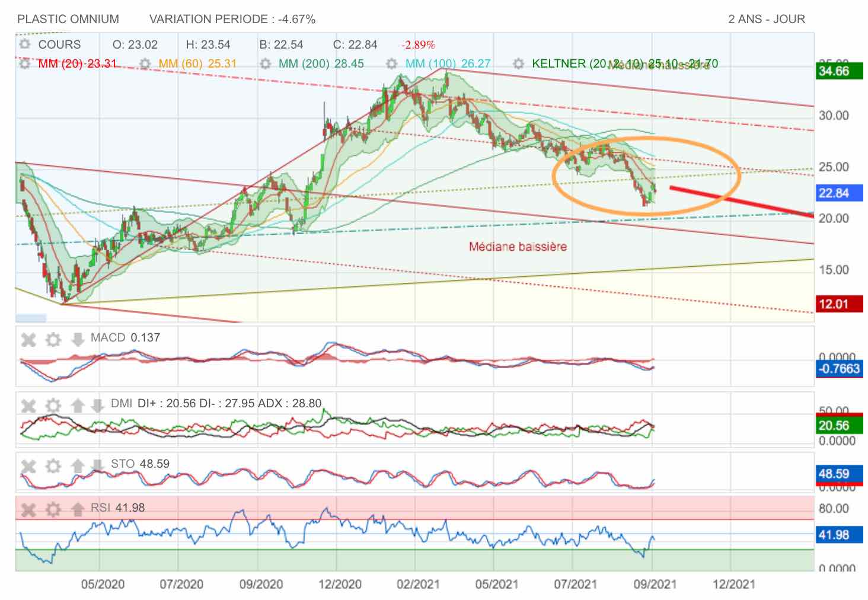Screen dimensions: 868x600
Task: Click the red Médiane baissière chart annotation
Action: pyautogui.click(x=518, y=247)
